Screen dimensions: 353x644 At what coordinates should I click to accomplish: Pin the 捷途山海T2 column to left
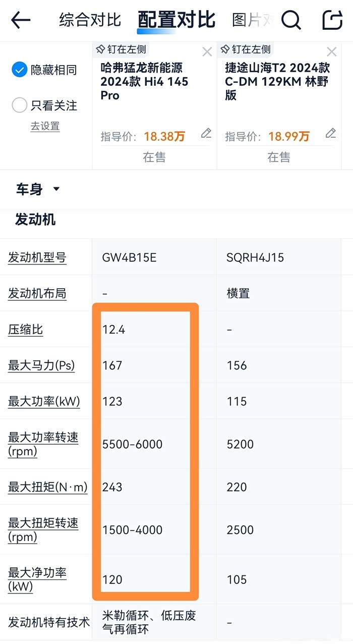(246, 49)
